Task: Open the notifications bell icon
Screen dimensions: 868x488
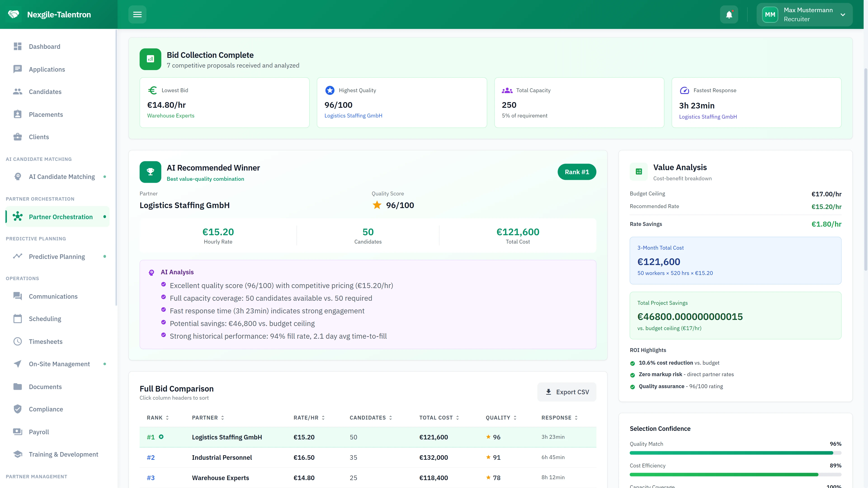Action: 729,14
